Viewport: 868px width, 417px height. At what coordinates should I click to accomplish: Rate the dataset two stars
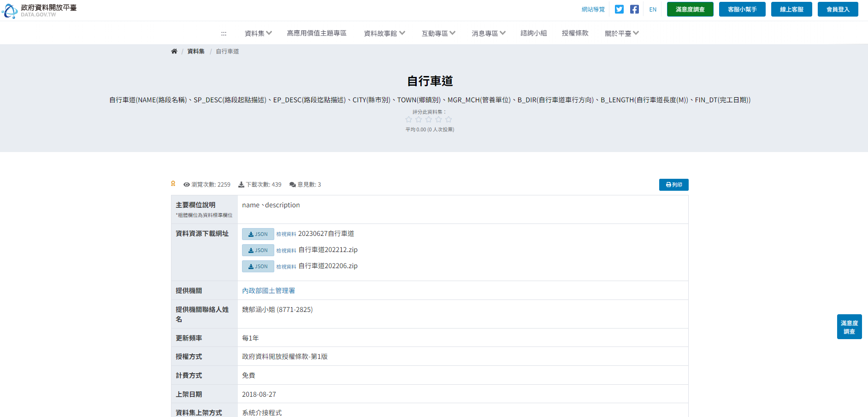point(419,119)
